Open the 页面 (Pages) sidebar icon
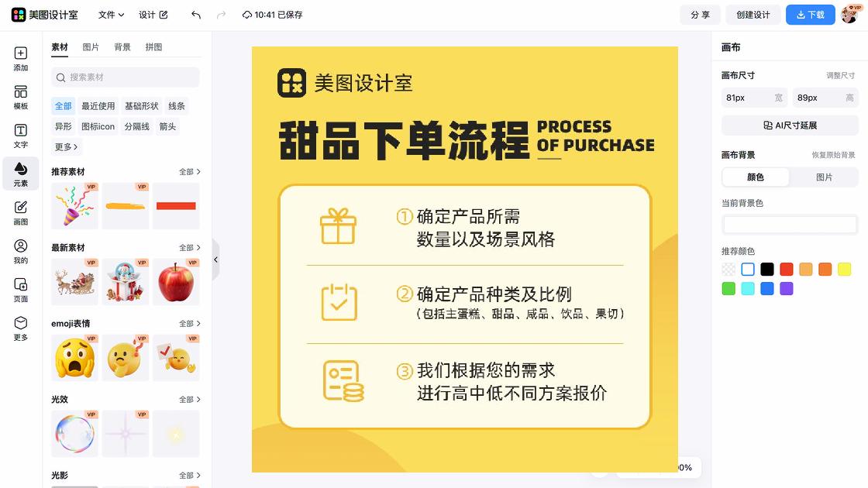868x488 pixels. [x=20, y=285]
